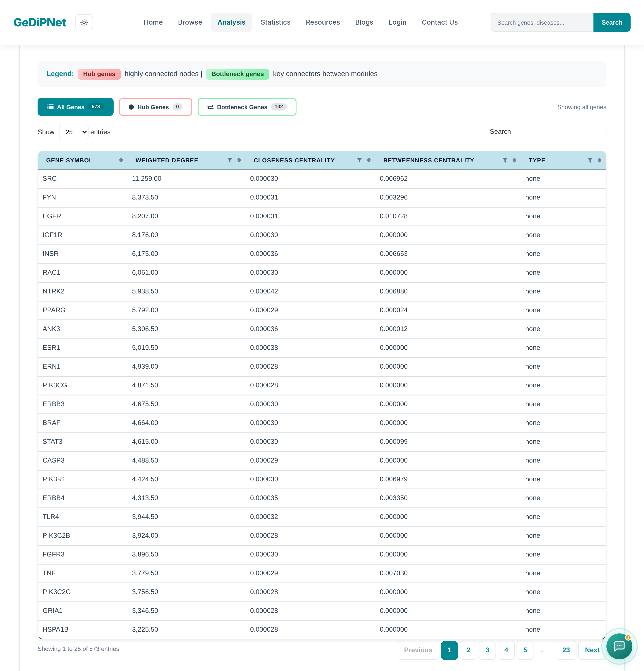Viewport: 644px width, 671px height.
Task: Open the Weighted Degree filter funnel
Action: pos(230,160)
